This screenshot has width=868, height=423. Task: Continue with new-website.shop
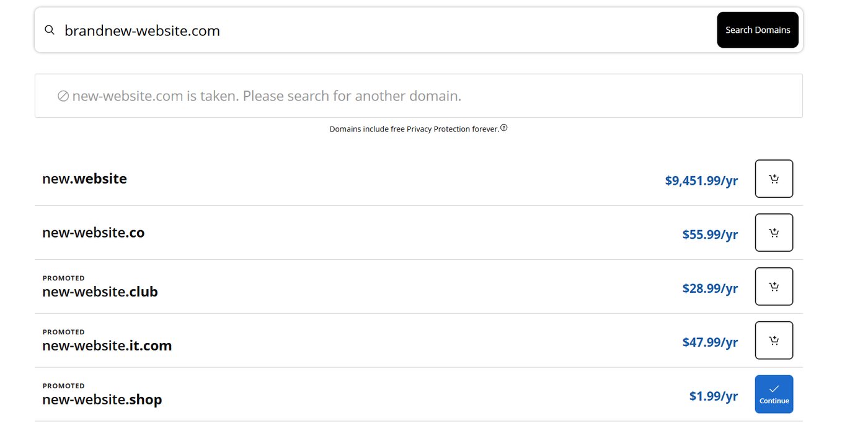click(774, 394)
